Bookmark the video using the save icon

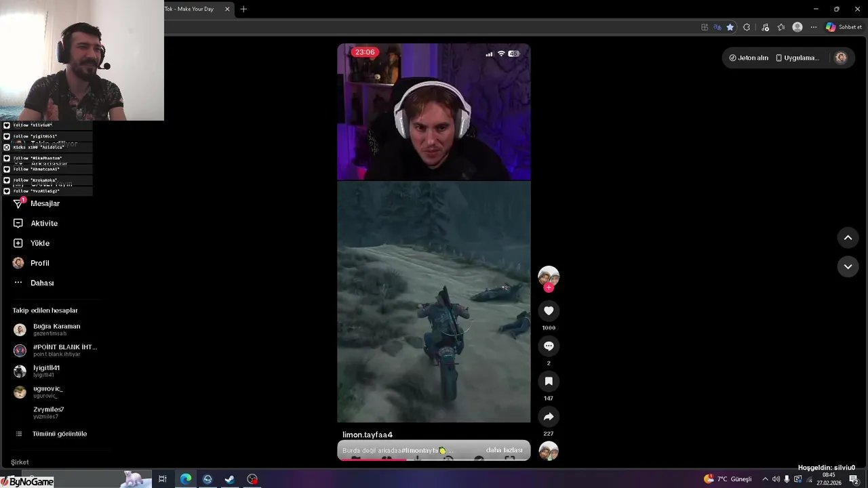point(549,381)
